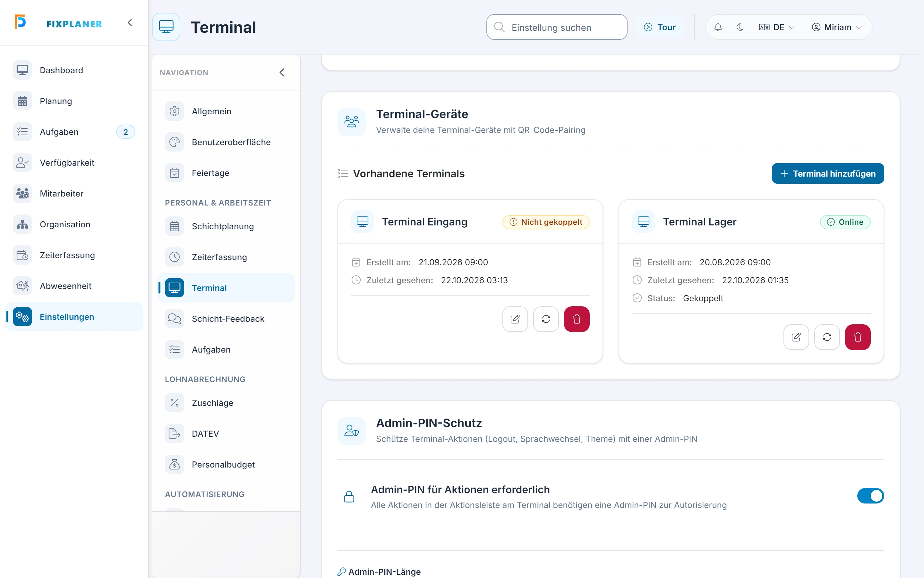Switch to dark mode moon icon
This screenshot has height=578, width=924.
pos(740,27)
